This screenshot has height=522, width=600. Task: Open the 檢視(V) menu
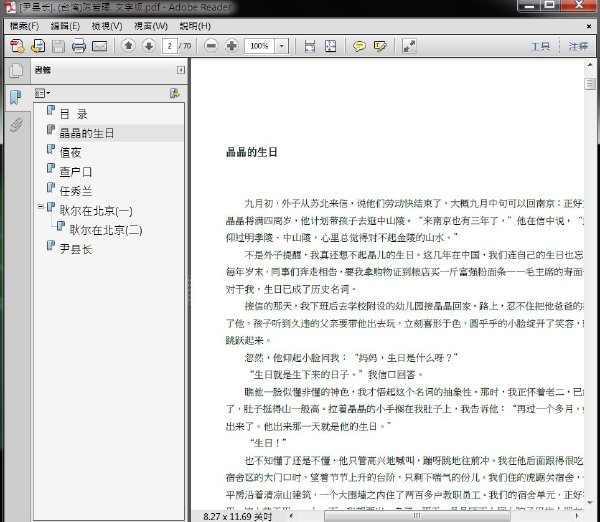(x=107, y=26)
